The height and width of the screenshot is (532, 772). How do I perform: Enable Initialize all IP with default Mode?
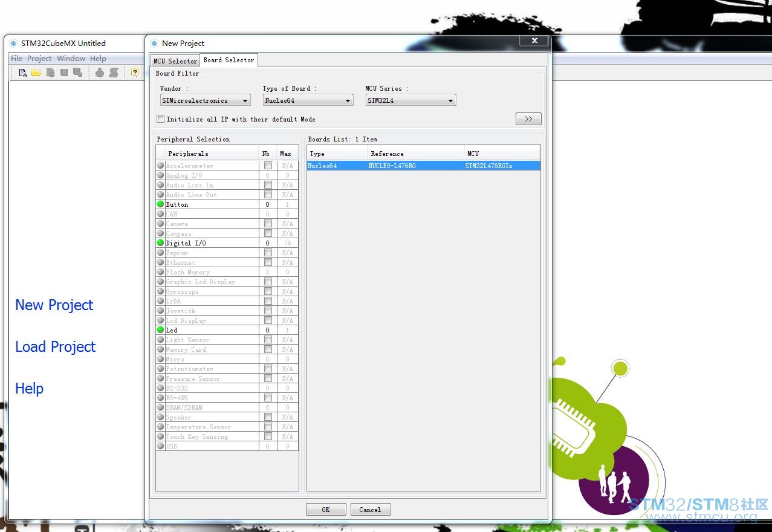click(161, 119)
